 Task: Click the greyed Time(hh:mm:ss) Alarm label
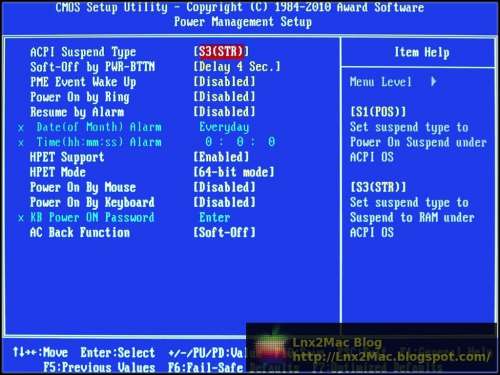[x=99, y=142]
